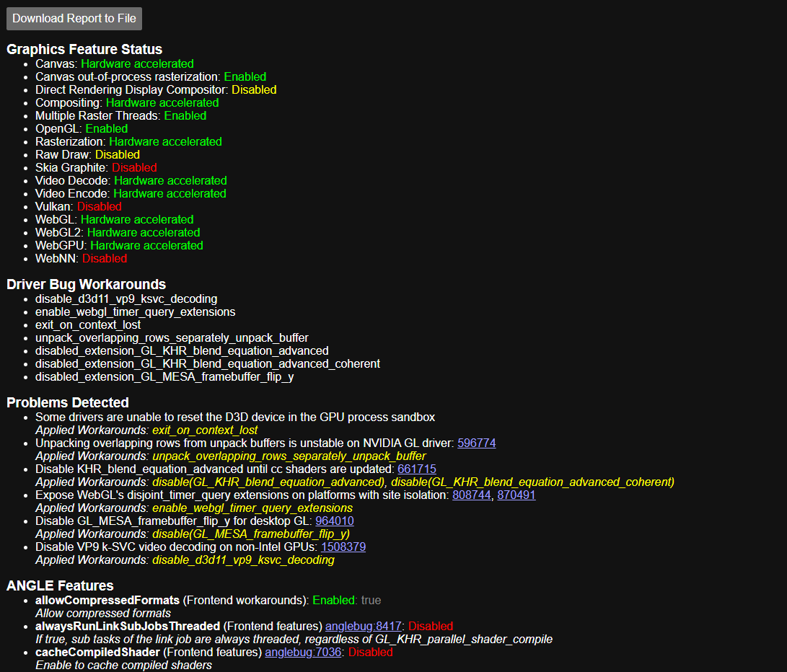Click the WebGL2 Hardware accelerated status

143,232
